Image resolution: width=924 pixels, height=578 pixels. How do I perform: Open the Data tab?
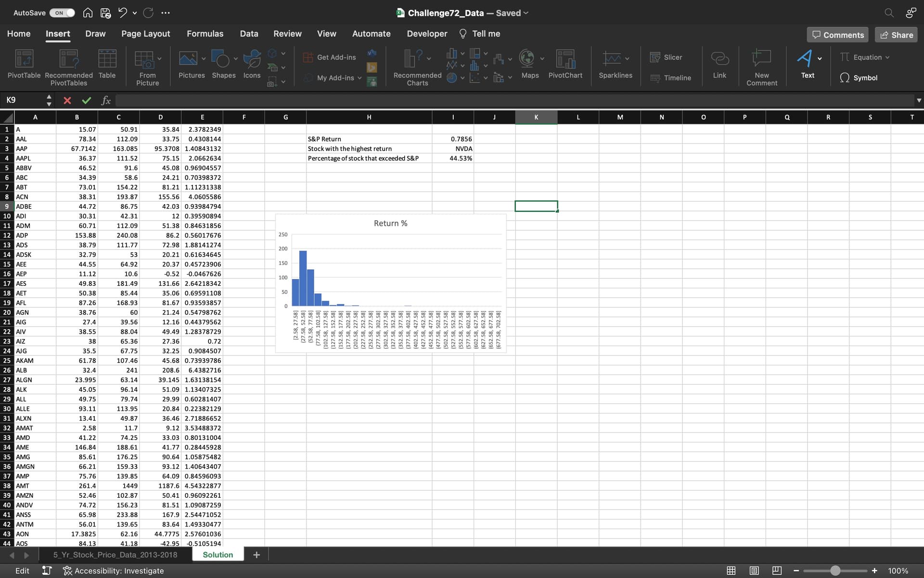249,34
